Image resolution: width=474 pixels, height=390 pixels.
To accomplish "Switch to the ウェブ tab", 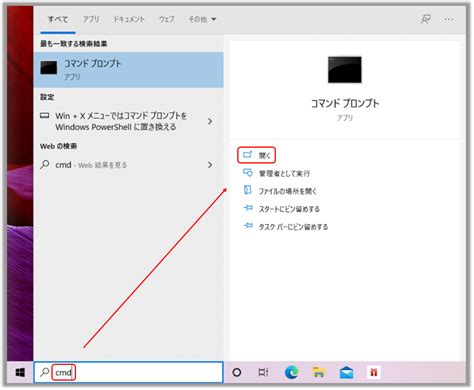I will click(x=166, y=19).
